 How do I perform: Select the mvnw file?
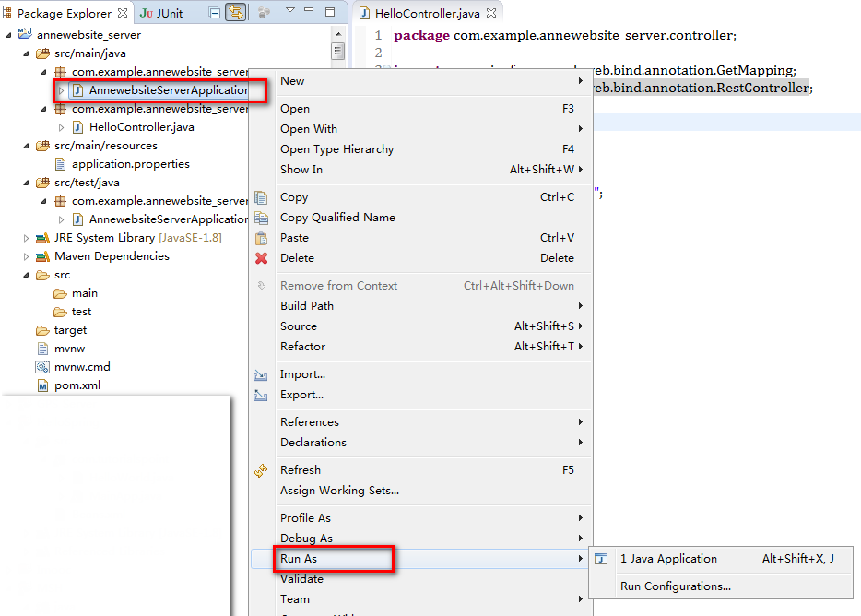pyautogui.click(x=70, y=349)
